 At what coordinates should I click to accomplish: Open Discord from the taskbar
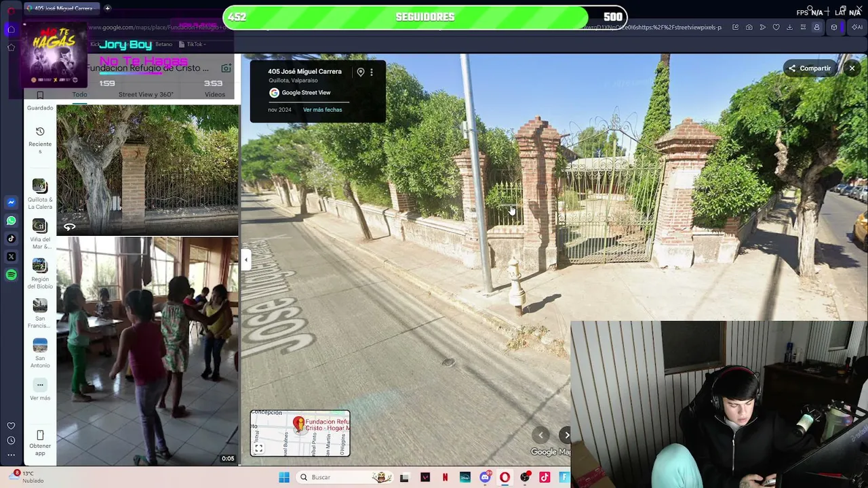(x=485, y=477)
